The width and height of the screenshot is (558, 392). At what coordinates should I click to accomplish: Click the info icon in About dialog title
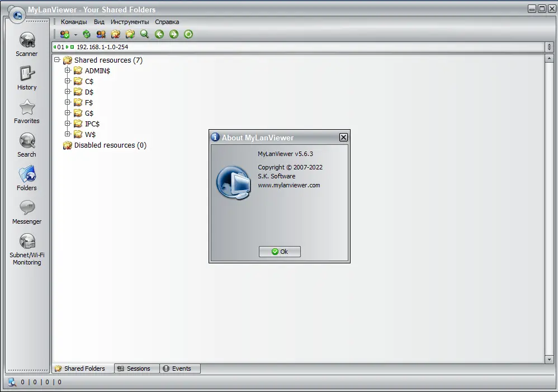(215, 137)
